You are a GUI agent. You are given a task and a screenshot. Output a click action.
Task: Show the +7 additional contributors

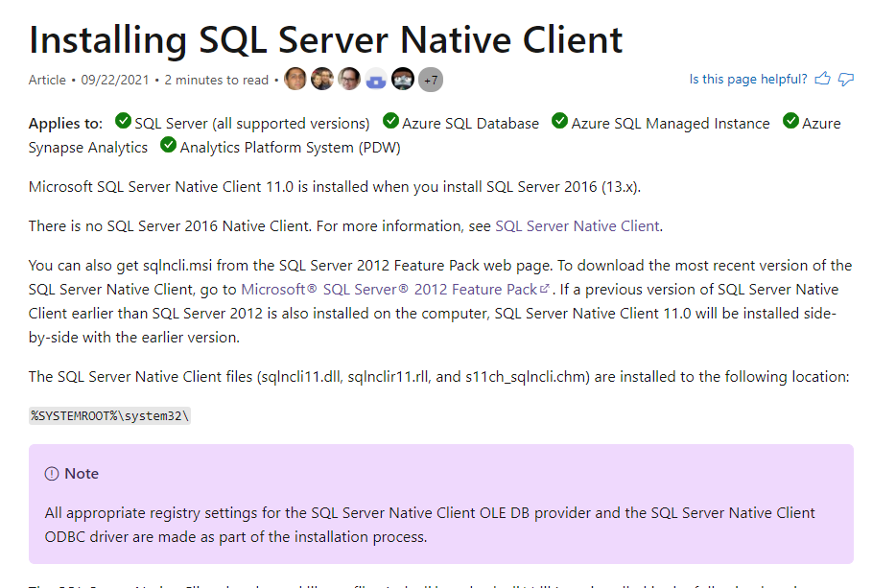(x=431, y=80)
